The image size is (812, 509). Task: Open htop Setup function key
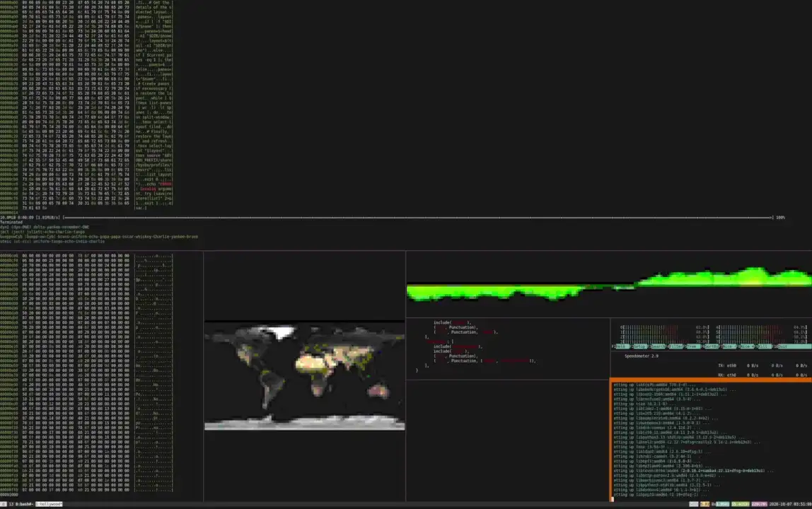point(640,346)
